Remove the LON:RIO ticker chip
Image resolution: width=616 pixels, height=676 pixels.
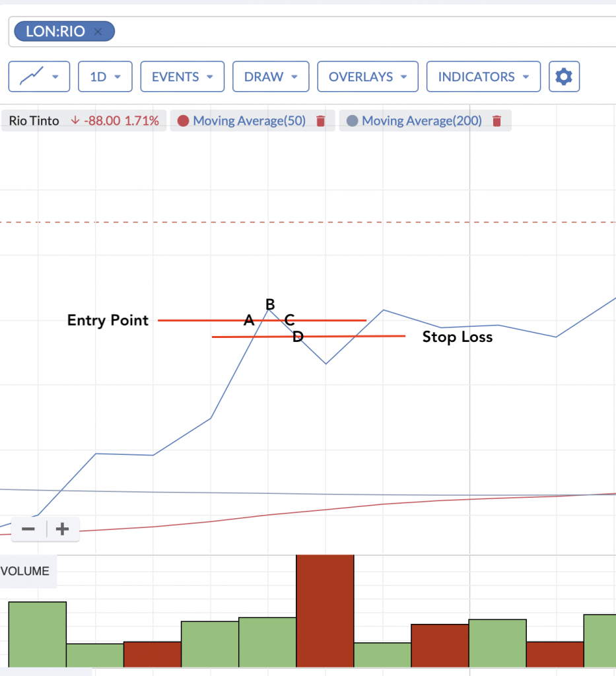point(98,32)
